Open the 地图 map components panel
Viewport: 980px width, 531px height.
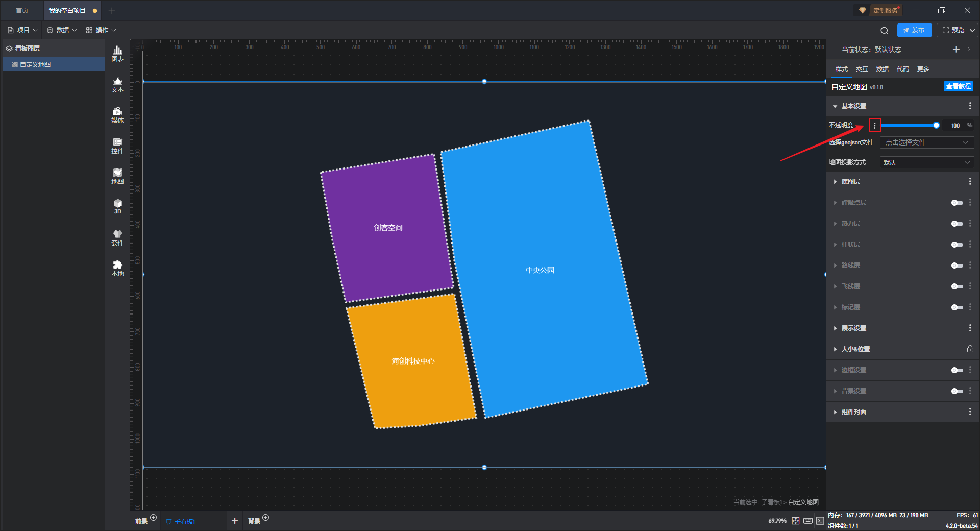click(x=117, y=176)
